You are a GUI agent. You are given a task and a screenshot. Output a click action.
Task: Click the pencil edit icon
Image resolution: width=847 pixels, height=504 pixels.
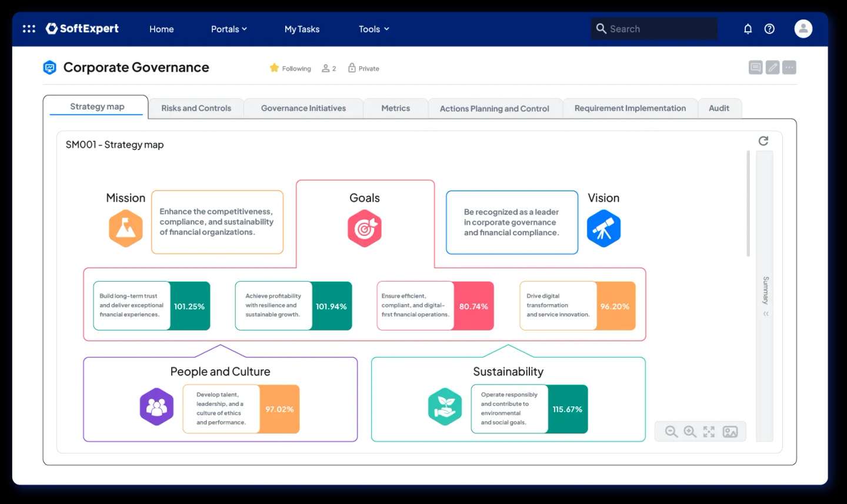tap(772, 68)
